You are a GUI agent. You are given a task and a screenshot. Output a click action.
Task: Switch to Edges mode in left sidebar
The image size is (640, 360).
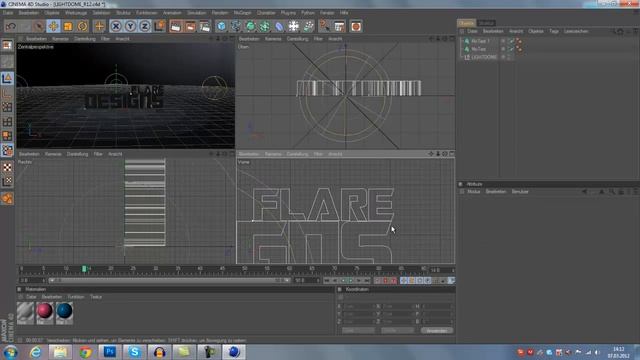[x=7, y=122]
